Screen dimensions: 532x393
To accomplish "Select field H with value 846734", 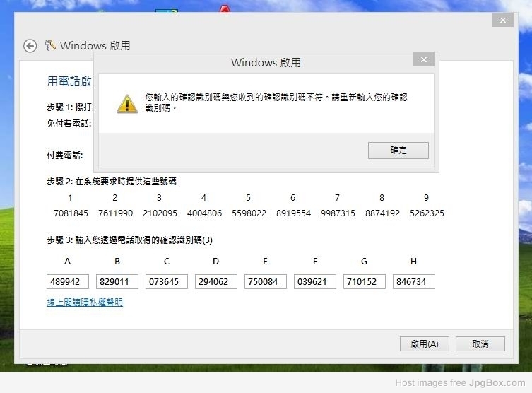I will (414, 282).
